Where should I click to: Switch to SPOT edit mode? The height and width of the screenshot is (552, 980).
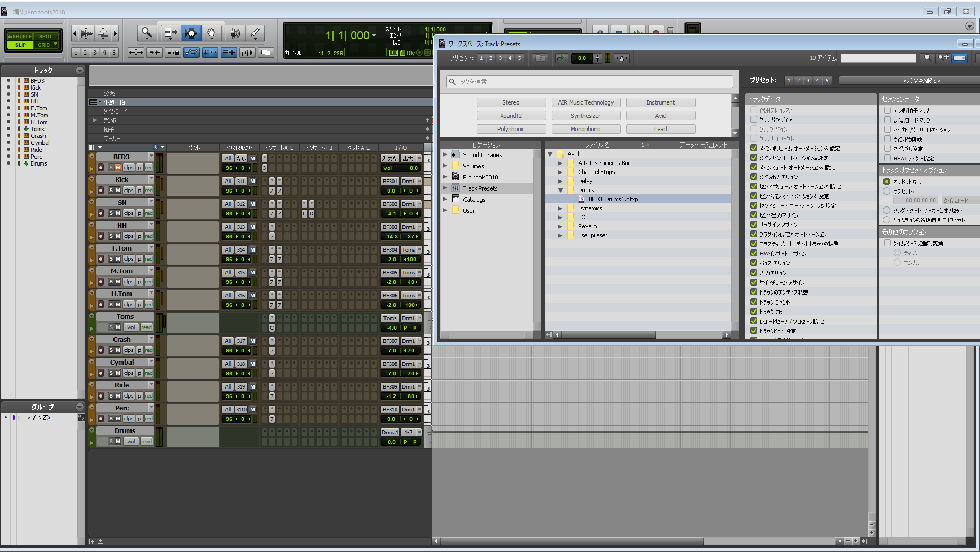click(46, 36)
